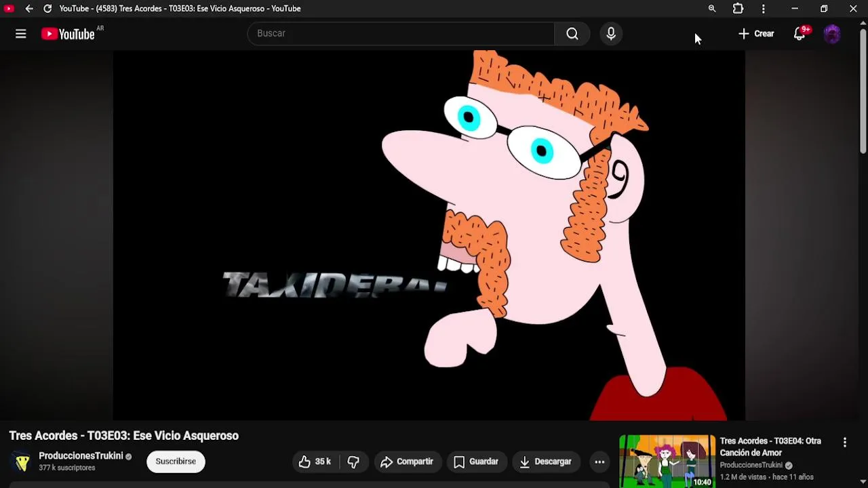This screenshot has width=868, height=488.
Task: Click the 377 k suscriptores text
Action: [66, 468]
